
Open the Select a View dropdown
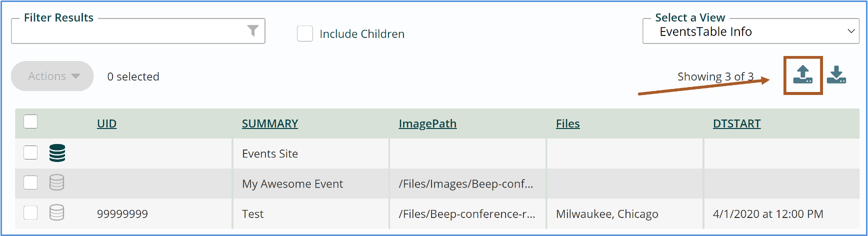750,31
